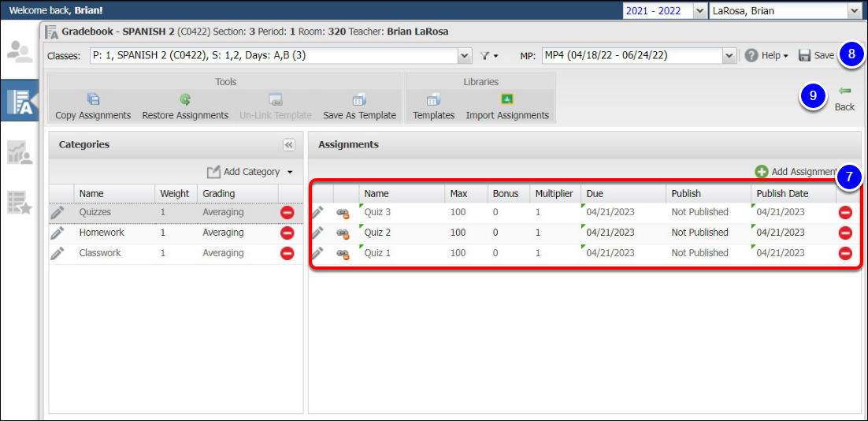This screenshot has width=868, height=421.
Task: Edit Quiz 1 with pencil icon
Action: (x=317, y=253)
